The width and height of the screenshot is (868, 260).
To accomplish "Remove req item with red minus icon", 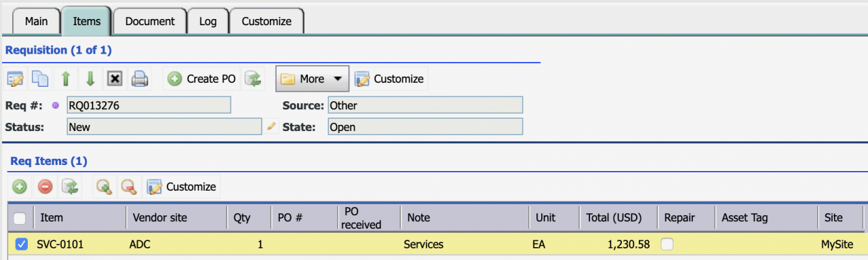I will 45,186.
